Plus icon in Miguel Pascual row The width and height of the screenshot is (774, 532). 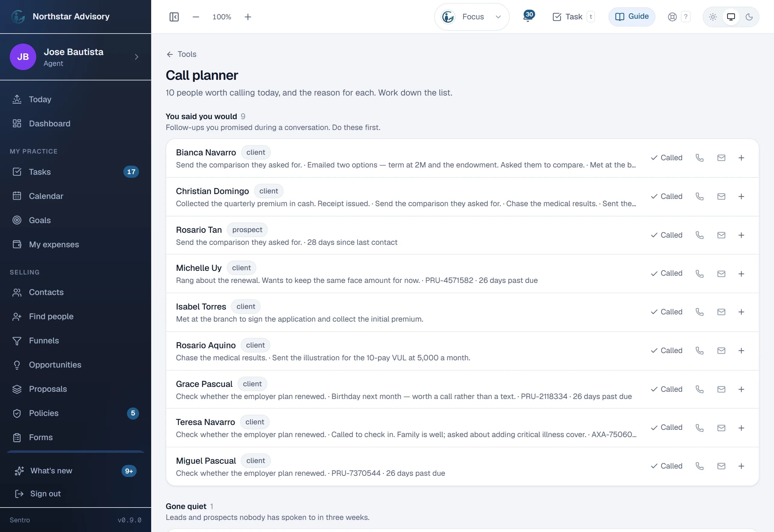click(741, 466)
